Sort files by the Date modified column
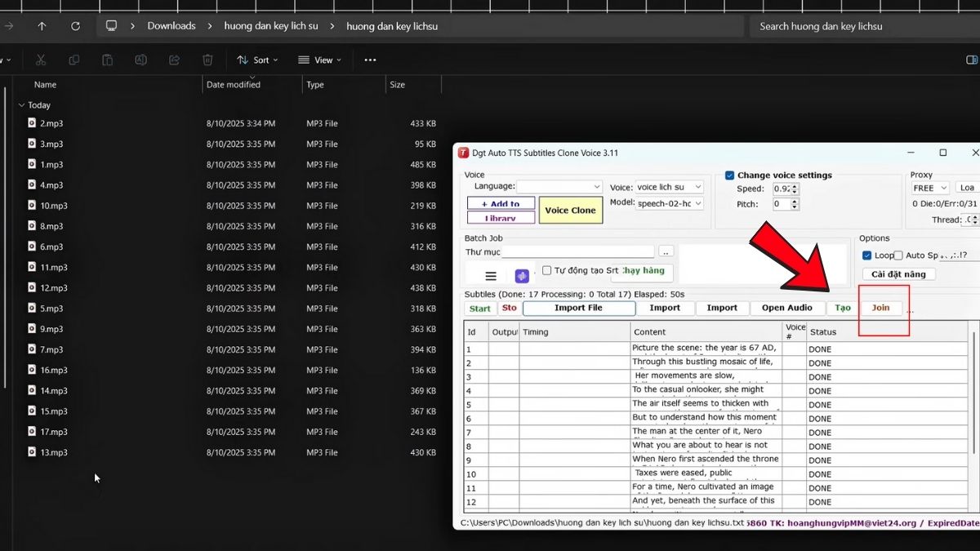Viewport: 980px width, 551px height. click(x=234, y=85)
